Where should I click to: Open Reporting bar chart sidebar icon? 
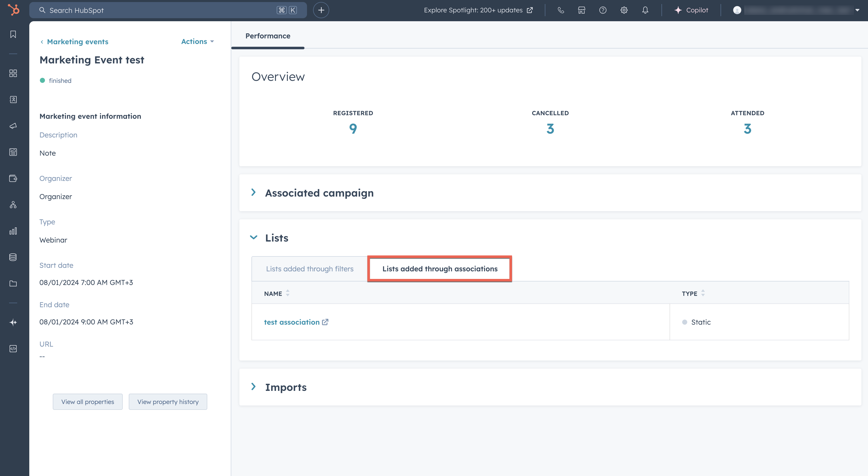(13, 231)
